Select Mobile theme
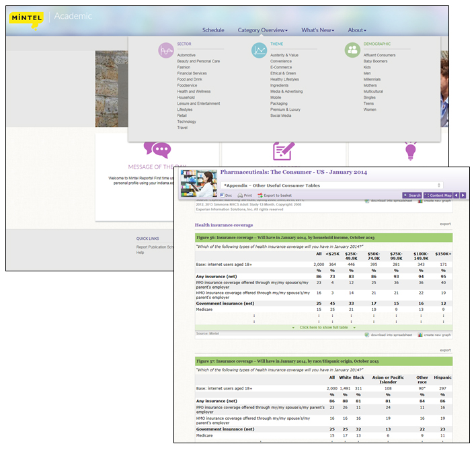The image size is (476, 450). [276, 97]
